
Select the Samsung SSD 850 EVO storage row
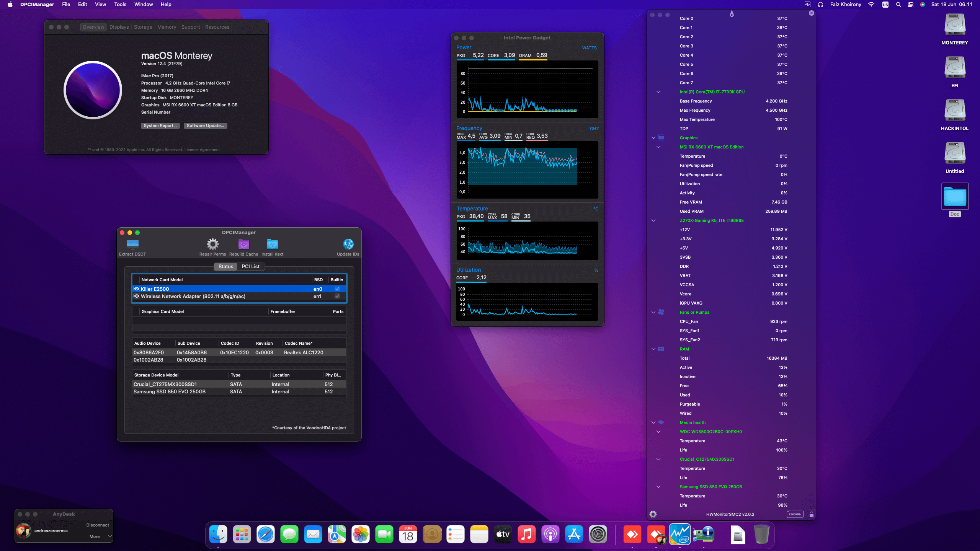pyautogui.click(x=170, y=391)
